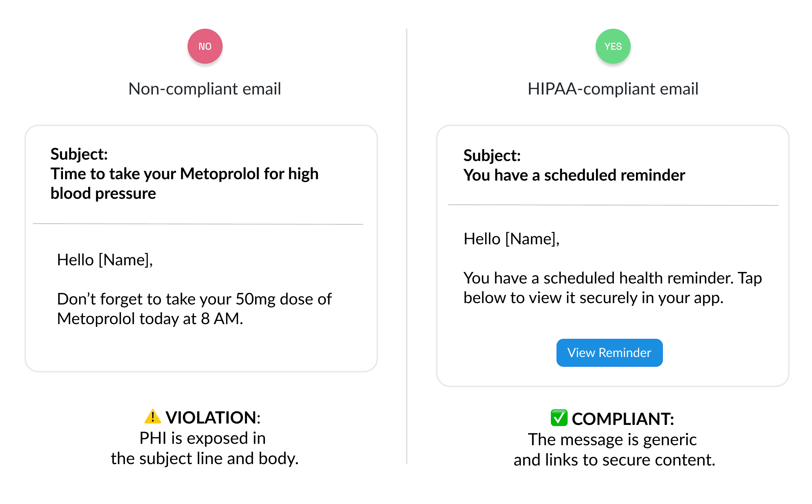
Task: Click the Metoprolol subject line text
Action: (184, 183)
